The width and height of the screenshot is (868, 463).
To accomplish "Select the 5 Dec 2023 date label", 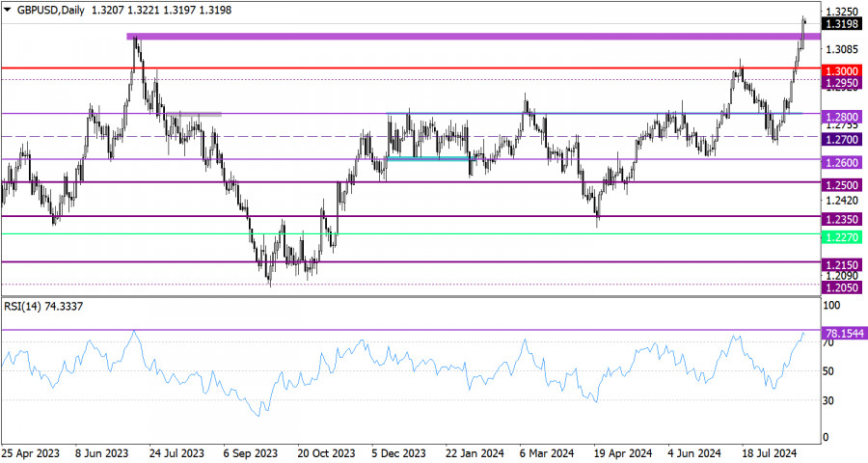I will (398, 453).
